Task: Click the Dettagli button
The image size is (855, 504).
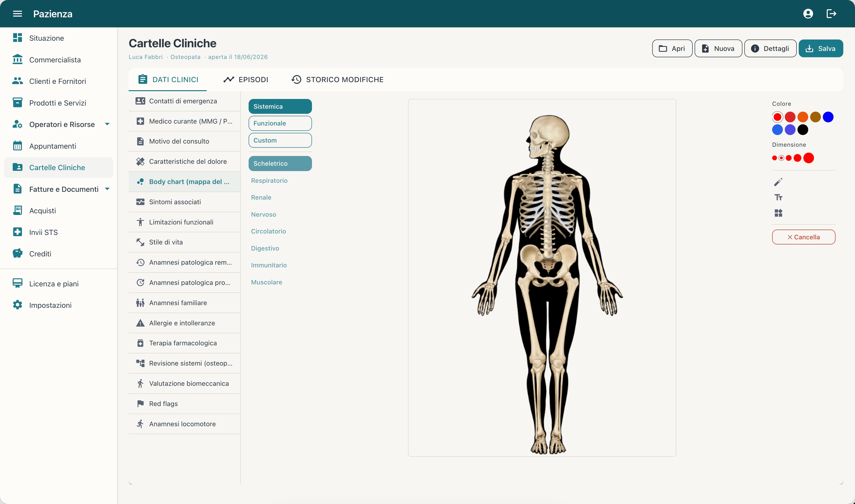Action: (770, 48)
